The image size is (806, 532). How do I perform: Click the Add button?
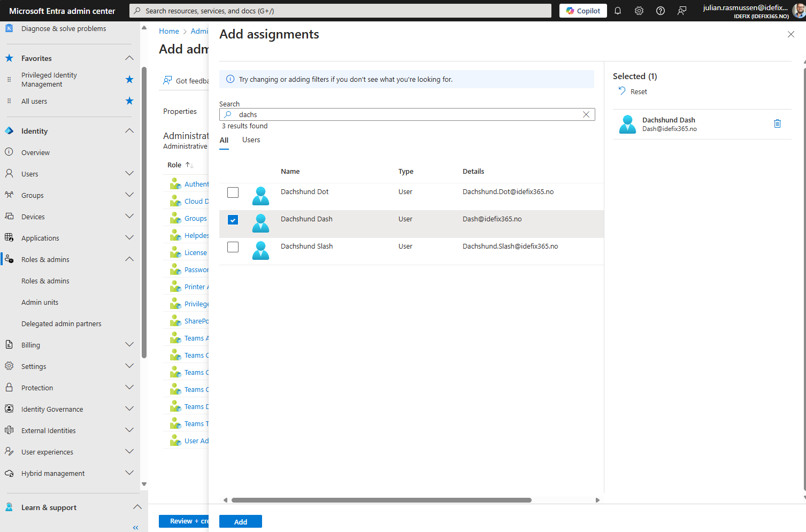tap(240, 521)
